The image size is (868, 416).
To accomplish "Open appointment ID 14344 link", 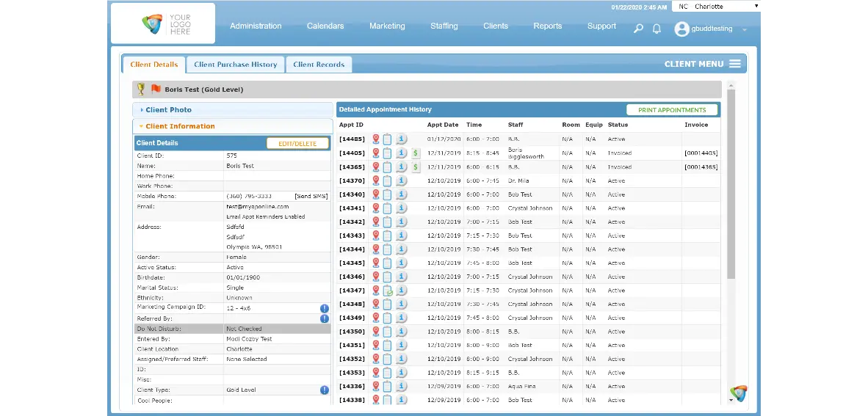I will (352, 249).
